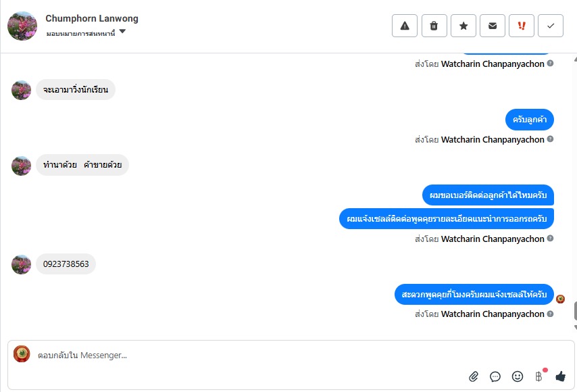Click scrollbar down arrow
Image resolution: width=577 pixels, height=392 pixels.
point(575,327)
